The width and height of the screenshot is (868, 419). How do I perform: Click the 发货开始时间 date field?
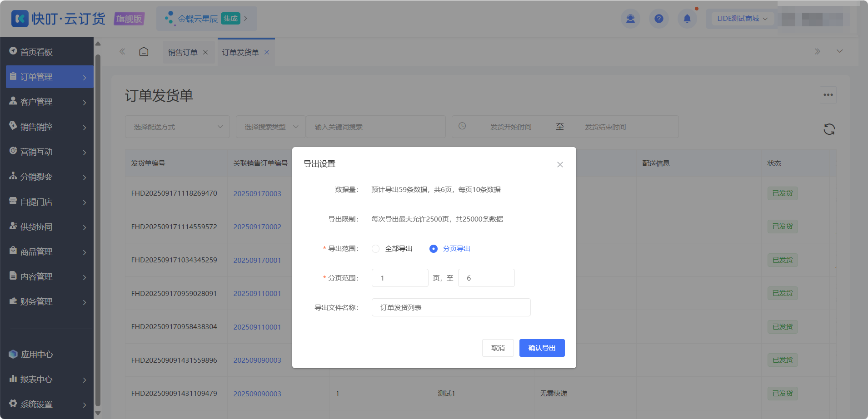coord(511,127)
